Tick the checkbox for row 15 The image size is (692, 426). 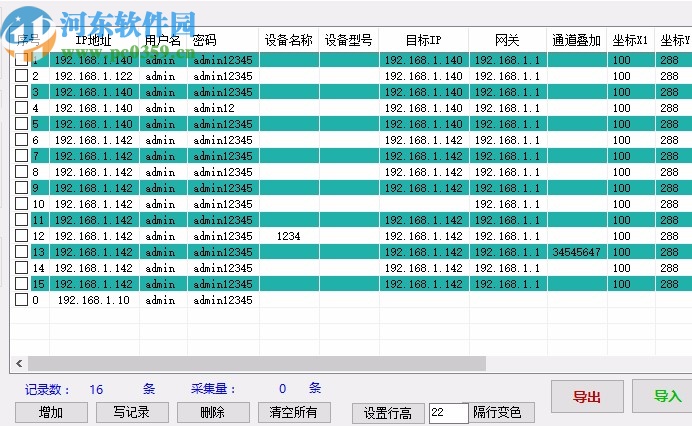tap(21, 283)
